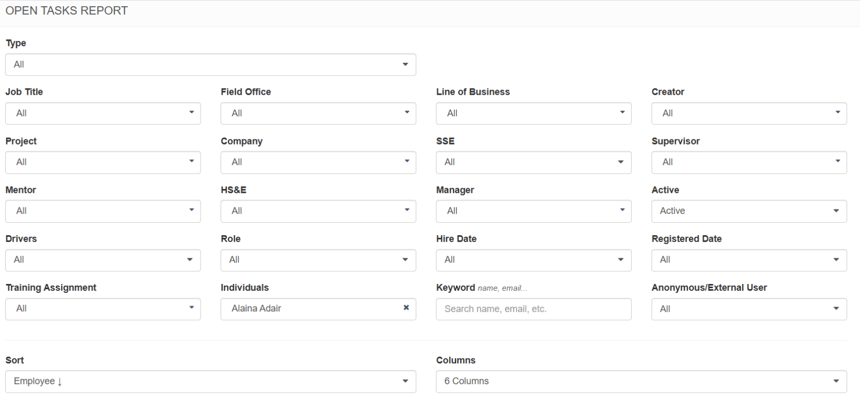868x405 pixels.
Task: Click the Supervisor dropdown arrow
Action: click(x=838, y=162)
